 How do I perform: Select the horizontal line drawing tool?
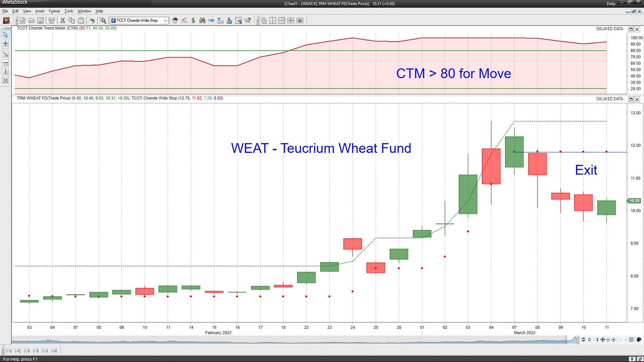click(x=5, y=63)
